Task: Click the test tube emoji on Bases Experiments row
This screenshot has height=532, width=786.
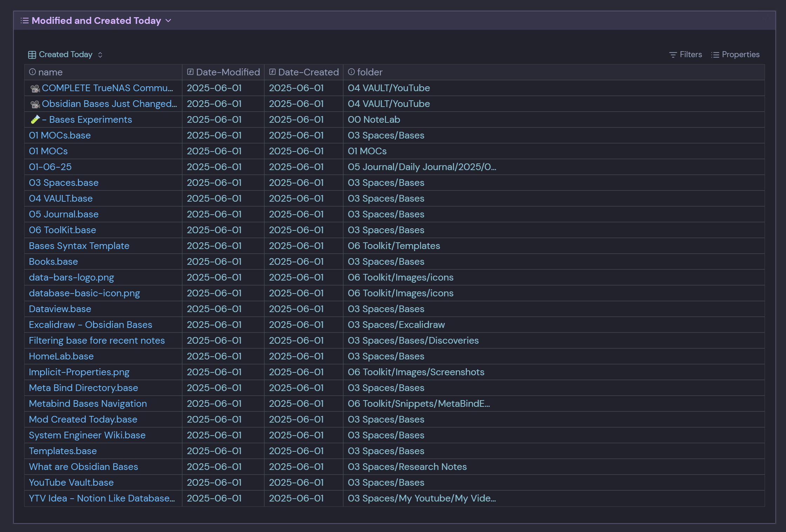Action: tap(35, 120)
